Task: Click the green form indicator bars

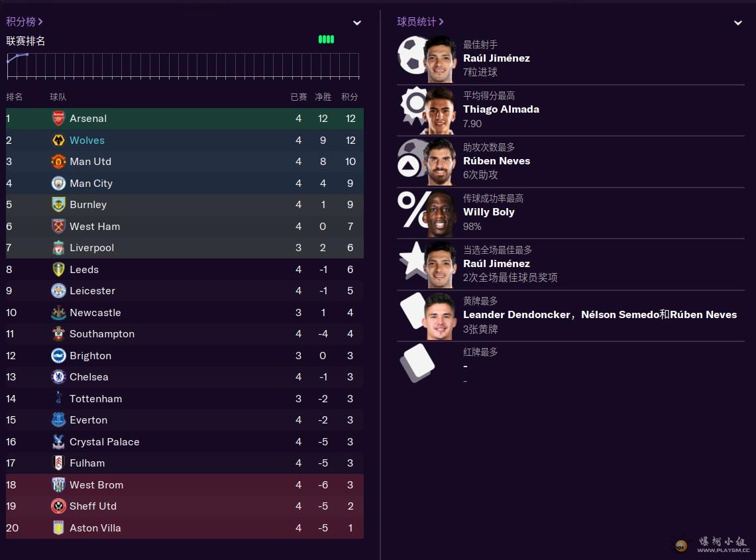Action: pyautogui.click(x=327, y=40)
